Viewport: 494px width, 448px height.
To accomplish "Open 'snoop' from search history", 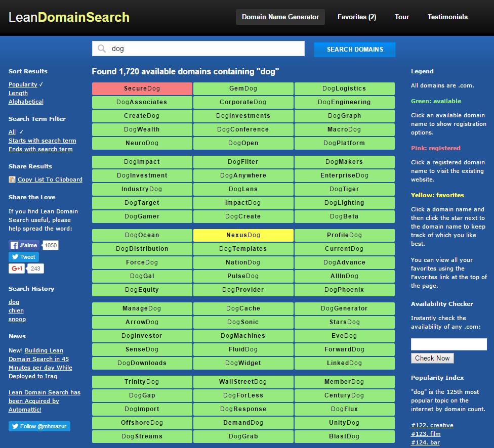I will (17, 319).
